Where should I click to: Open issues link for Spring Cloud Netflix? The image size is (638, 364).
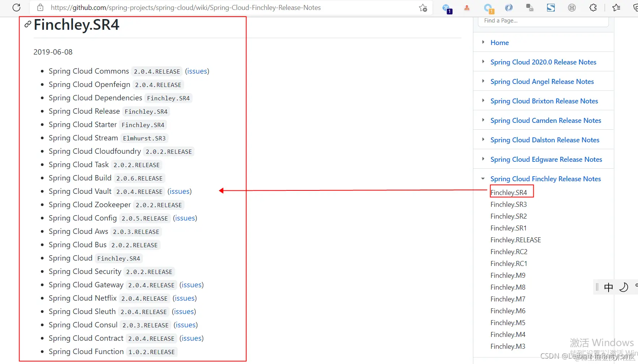[x=185, y=298]
